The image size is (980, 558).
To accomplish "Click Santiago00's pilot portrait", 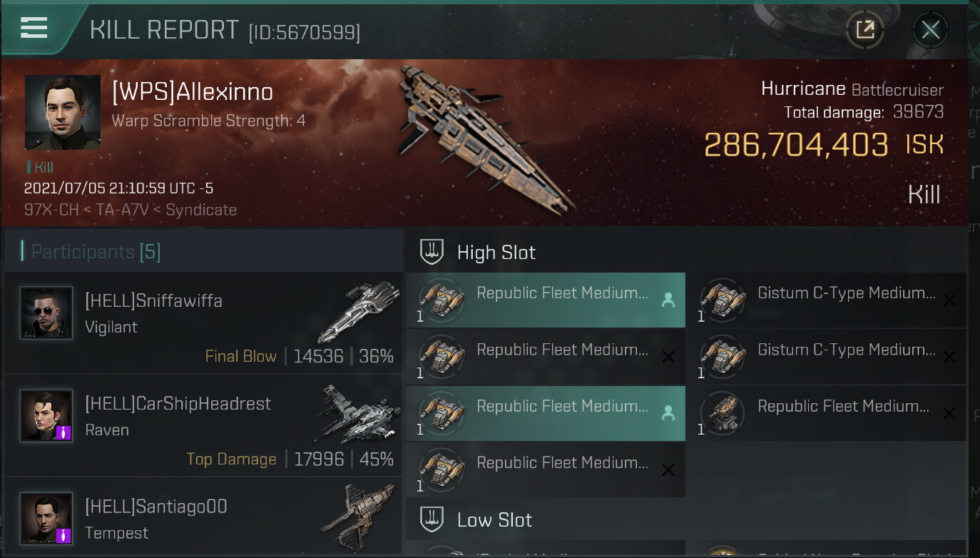I will 46,517.
